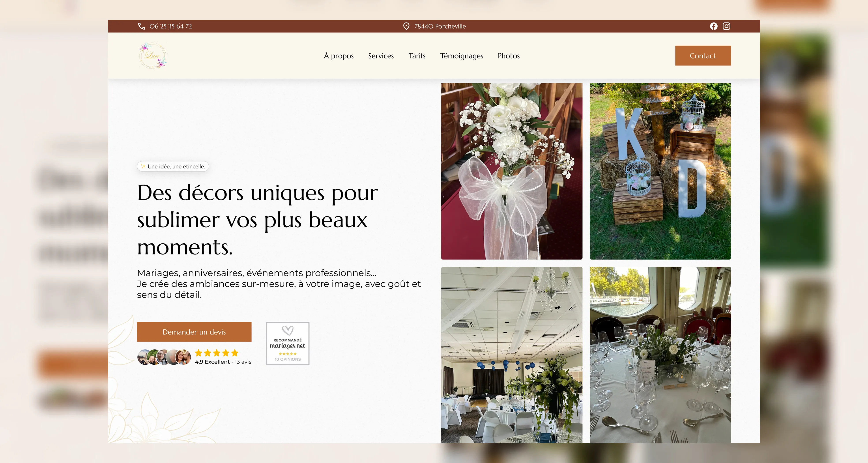Click the 4.9 Excellent - 13 avis text

223,362
